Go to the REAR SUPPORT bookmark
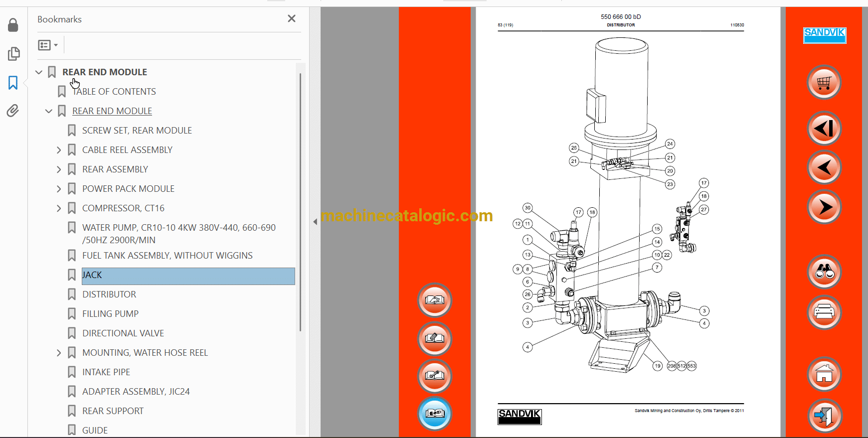Viewport: 868px width, 438px height. [113, 411]
